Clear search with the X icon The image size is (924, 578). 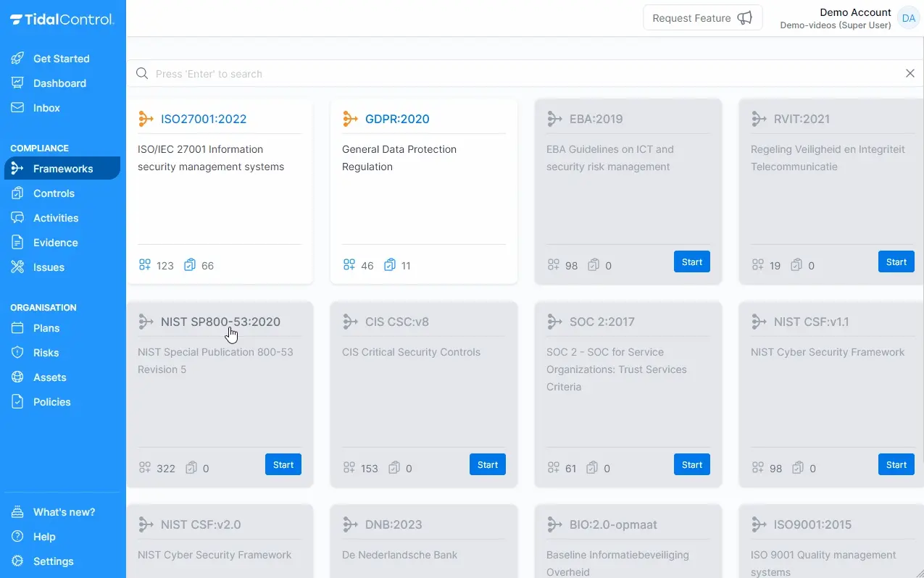point(910,73)
